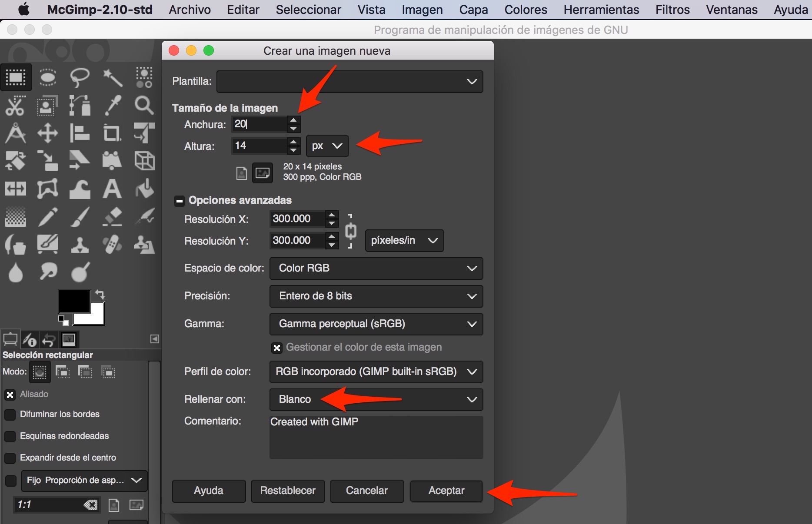
Task: Disable the Alisado checkbox
Action: [x=10, y=395]
